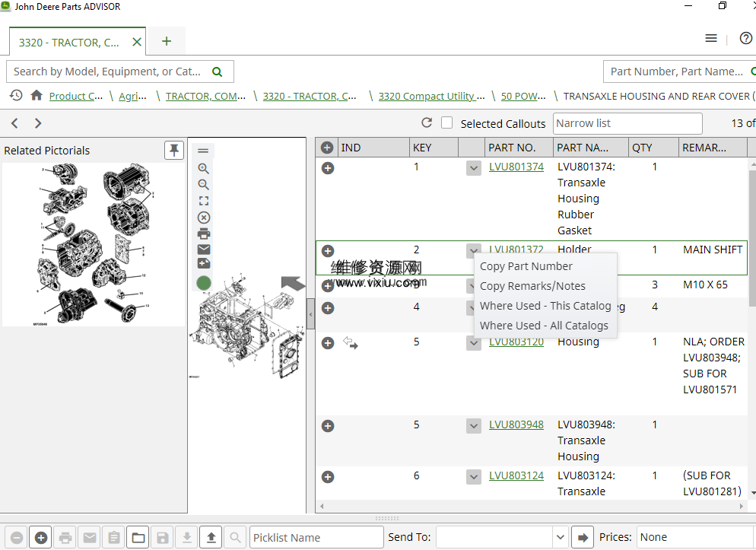Choose Where Used - This Catalog
This screenshot has height=550, width=756.
click(545, 306)
